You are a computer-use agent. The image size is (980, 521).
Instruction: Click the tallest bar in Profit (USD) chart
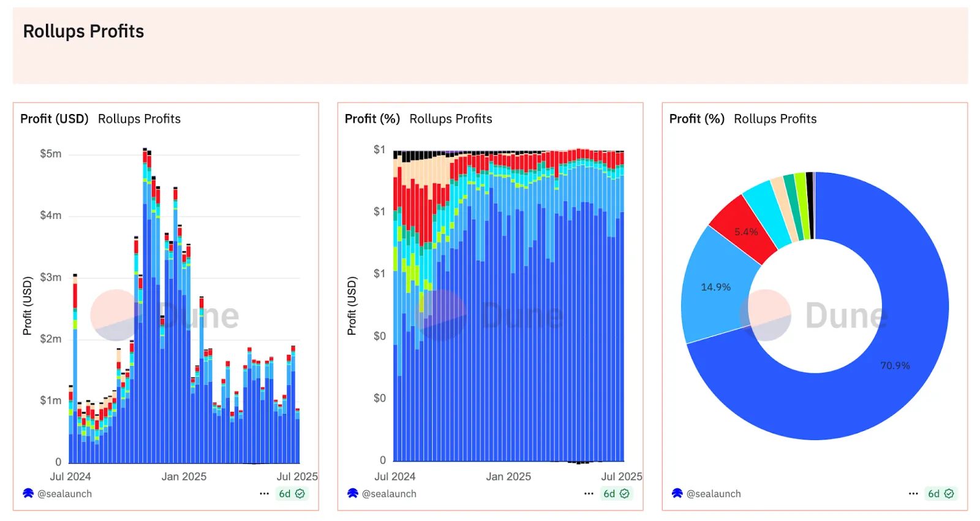(145, 306)
